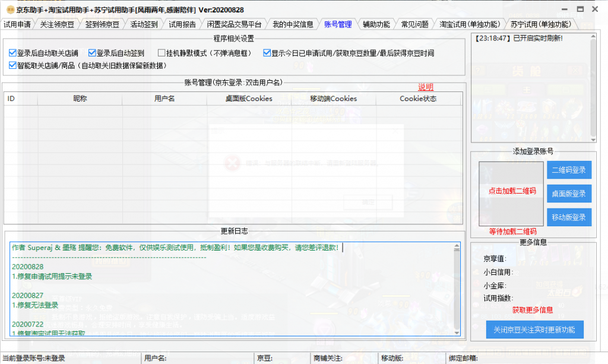Image resolution: width=608 pixels, height=364 pixels.
Task: Open the 辅助功能 tab
Action: click(x=376, y=24)
